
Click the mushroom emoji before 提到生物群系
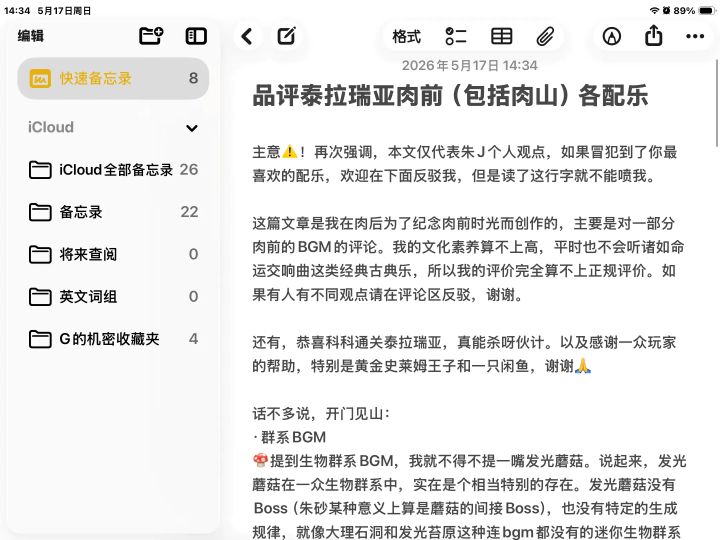coord(260,460)
